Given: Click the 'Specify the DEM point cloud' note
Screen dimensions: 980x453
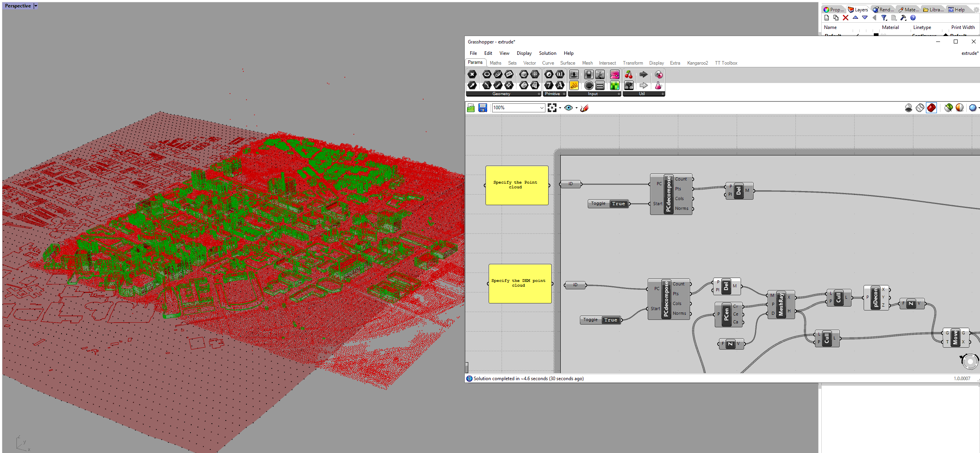Looking at the screenshot, I should pos(520,283).
